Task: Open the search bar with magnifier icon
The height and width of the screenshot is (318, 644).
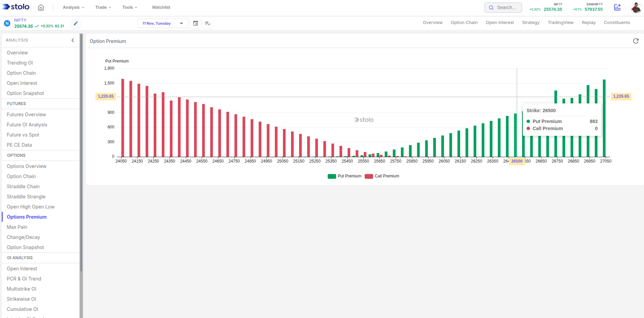Action: (x=503, y=7)
